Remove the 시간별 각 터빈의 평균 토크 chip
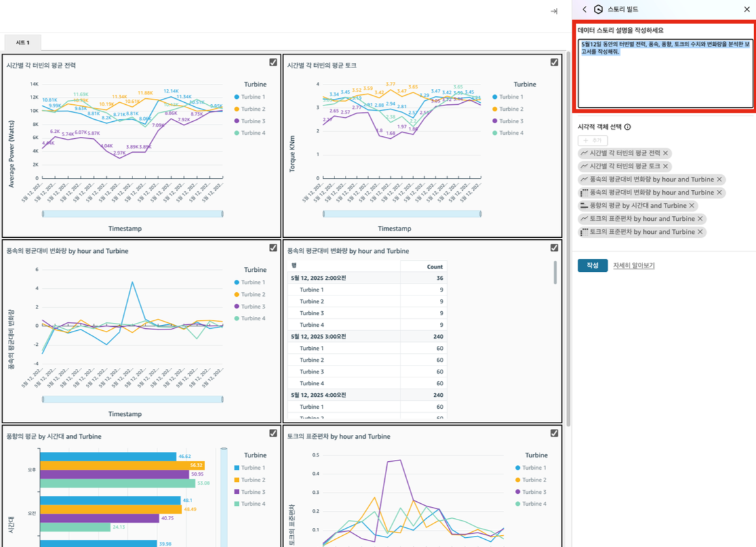 click(666, 166)
